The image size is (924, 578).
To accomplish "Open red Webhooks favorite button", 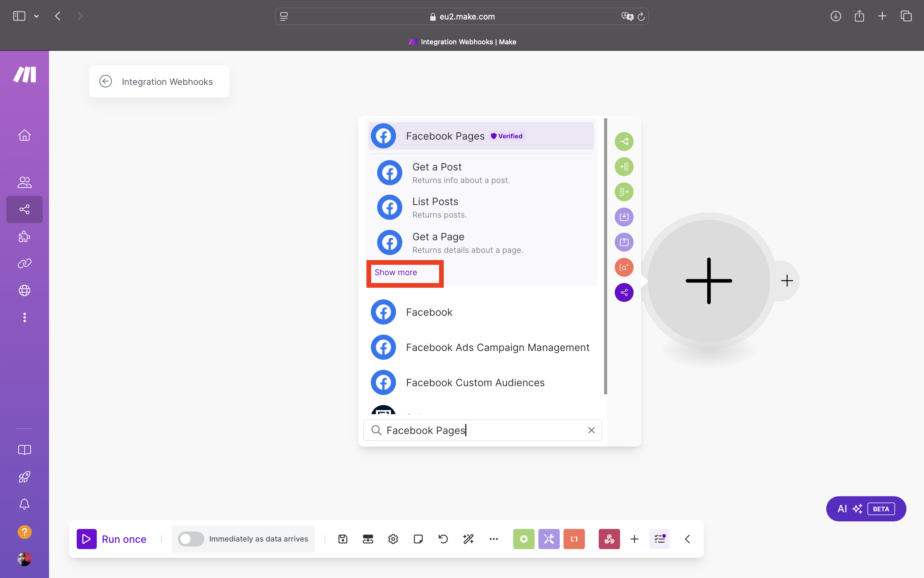I will 609,539.
